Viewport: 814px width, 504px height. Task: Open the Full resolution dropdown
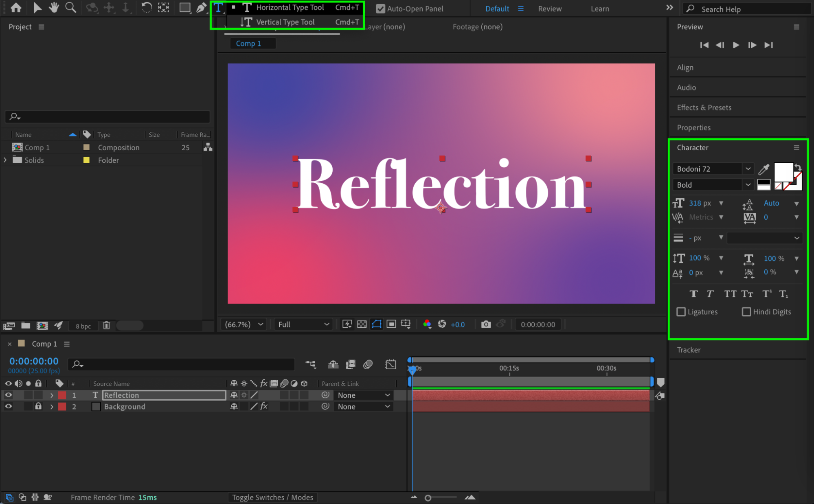click(303, 324)
